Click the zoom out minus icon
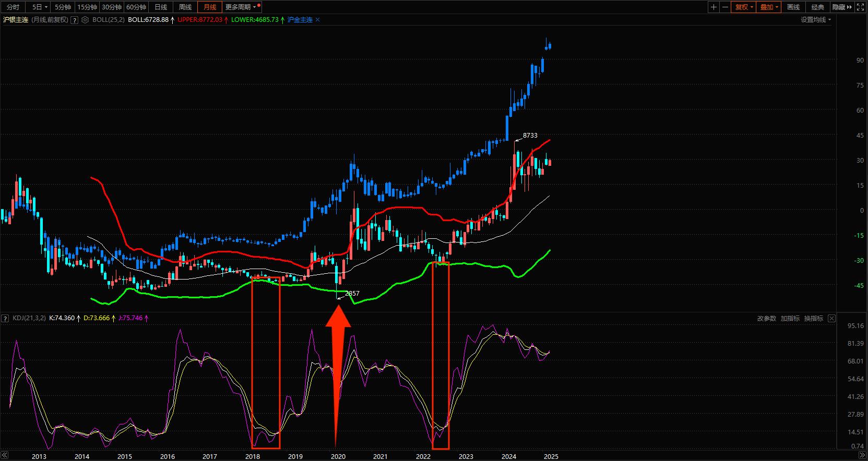The width and height of the screenshot is (868, 461). point(725,7)
